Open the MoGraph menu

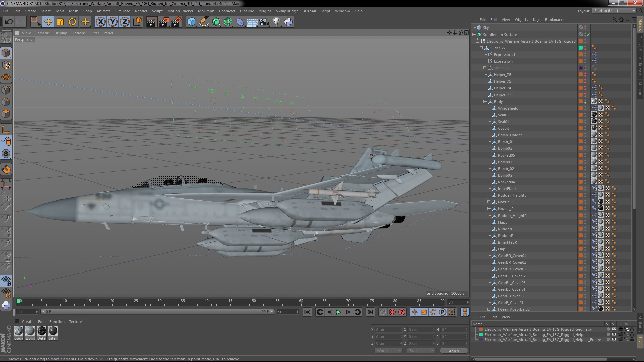coord(206,11)
